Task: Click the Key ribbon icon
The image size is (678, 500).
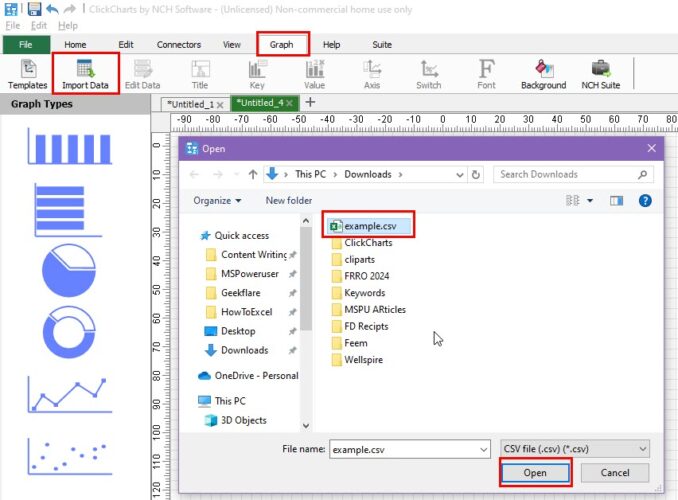Action: 257,74
